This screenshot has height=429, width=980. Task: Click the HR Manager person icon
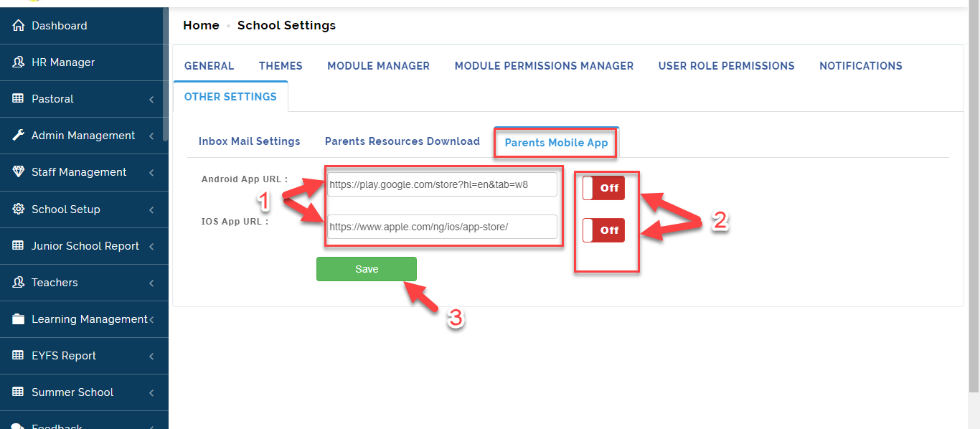[x=19, y=62]
